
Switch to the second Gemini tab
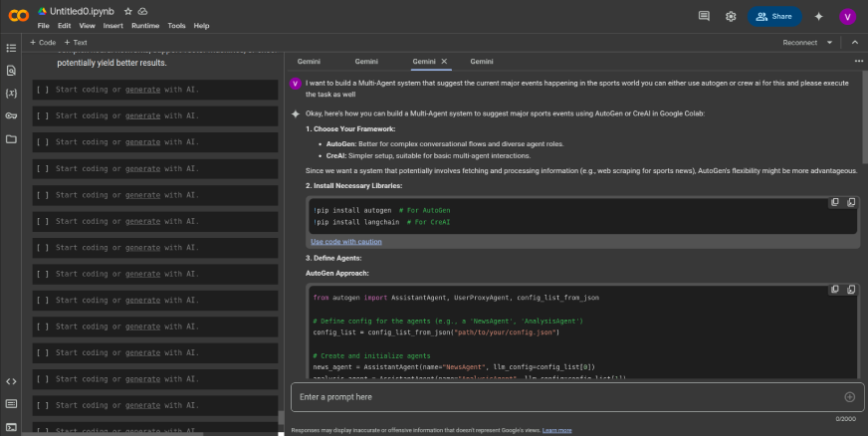pyautogui.click(x=366, y=62)
